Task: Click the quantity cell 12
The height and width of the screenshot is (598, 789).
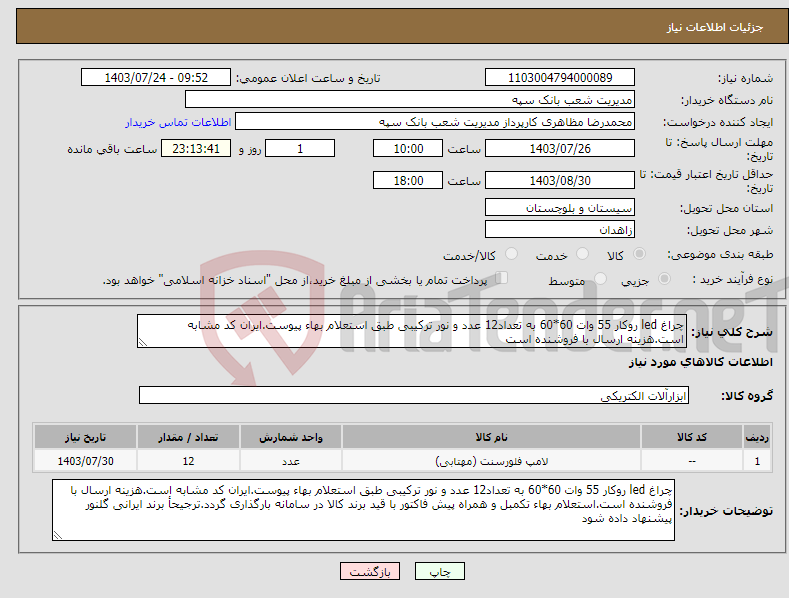Action: tap(188, 461)
